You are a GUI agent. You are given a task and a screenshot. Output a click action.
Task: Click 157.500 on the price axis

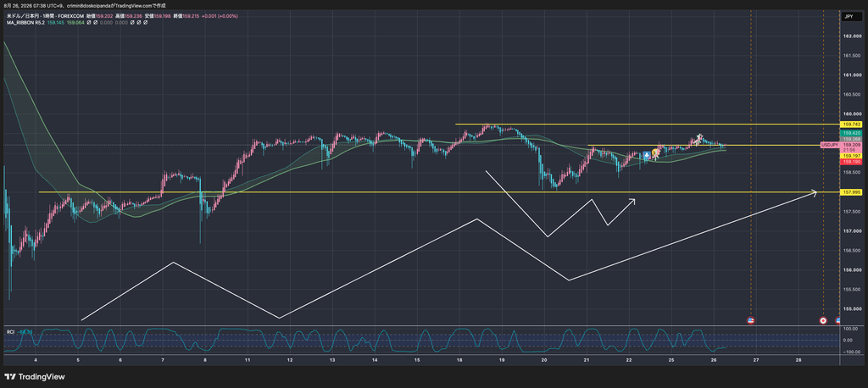point(851,212)
